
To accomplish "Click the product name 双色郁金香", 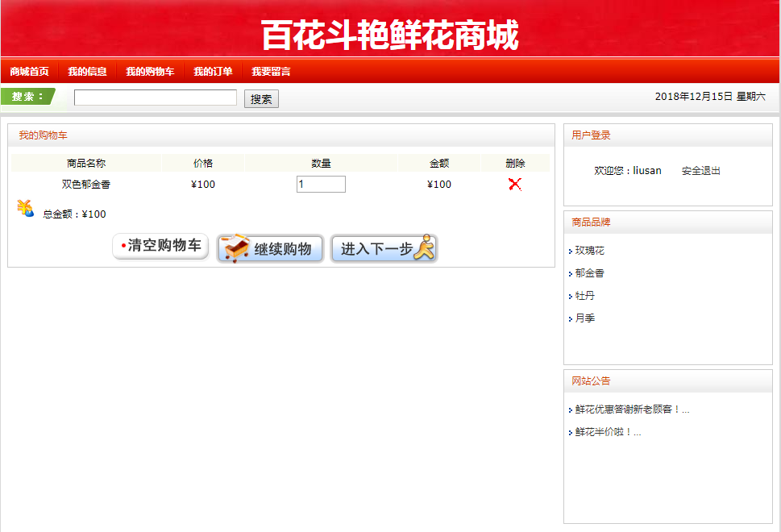I will [86, 185].
